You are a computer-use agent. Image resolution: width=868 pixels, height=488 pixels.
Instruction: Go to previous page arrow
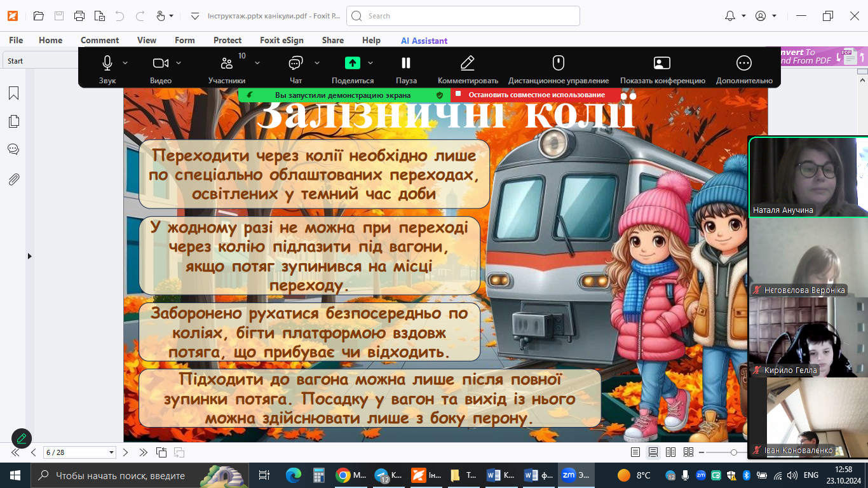pyautogui.click(x=34, y=452)
